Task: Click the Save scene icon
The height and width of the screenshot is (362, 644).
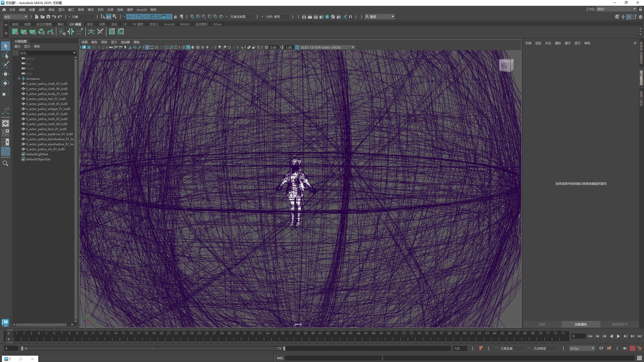Action: pos(48,17)
